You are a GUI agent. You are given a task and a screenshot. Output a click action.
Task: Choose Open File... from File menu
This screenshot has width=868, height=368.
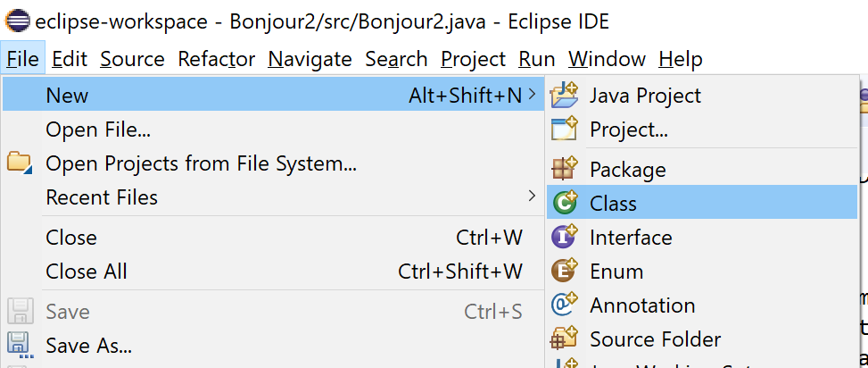98,130
